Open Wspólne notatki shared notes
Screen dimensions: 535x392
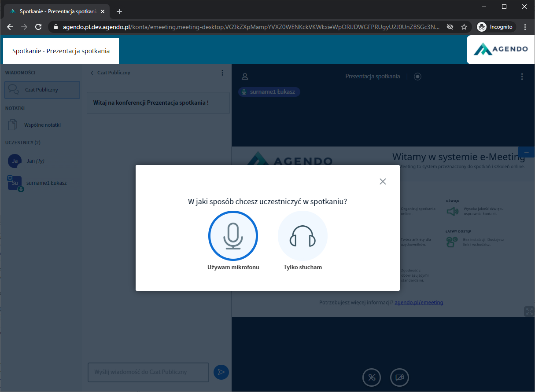click(x=42, y=125)
